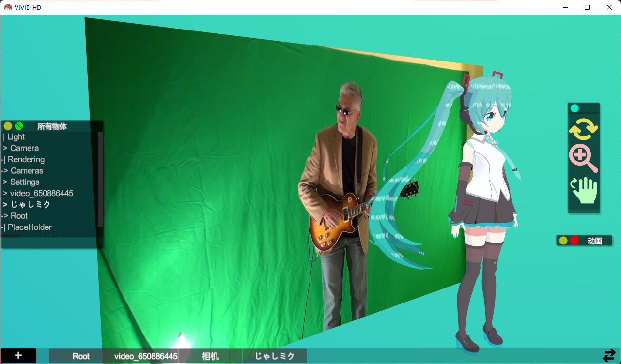This screenshot has width=621, height=364.
Task: Maximize the VIVID HD window
Action: click(587, 7)
